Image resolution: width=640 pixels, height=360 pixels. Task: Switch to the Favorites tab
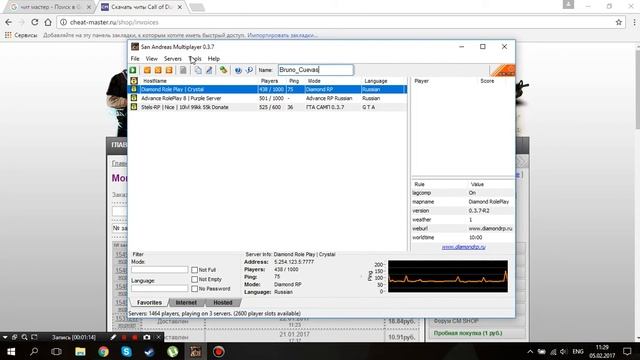[x=149, y=302]
